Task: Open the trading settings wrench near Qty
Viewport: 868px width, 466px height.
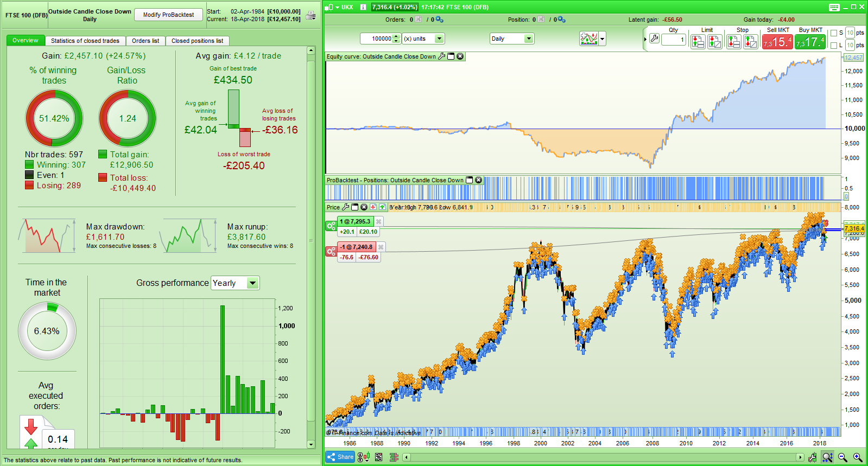Action: pos(654,39)
